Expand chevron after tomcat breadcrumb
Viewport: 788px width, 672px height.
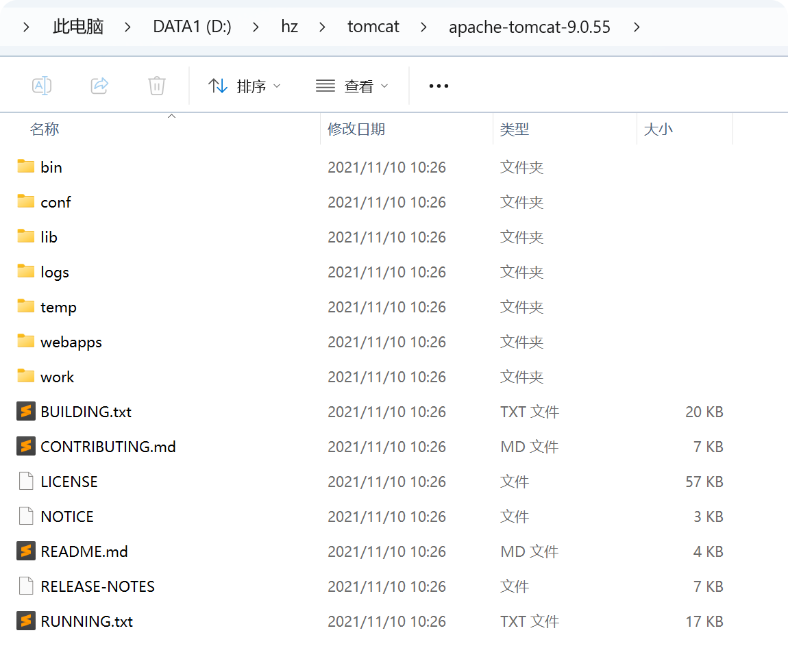pyautogui.click(x=423, y=27)
